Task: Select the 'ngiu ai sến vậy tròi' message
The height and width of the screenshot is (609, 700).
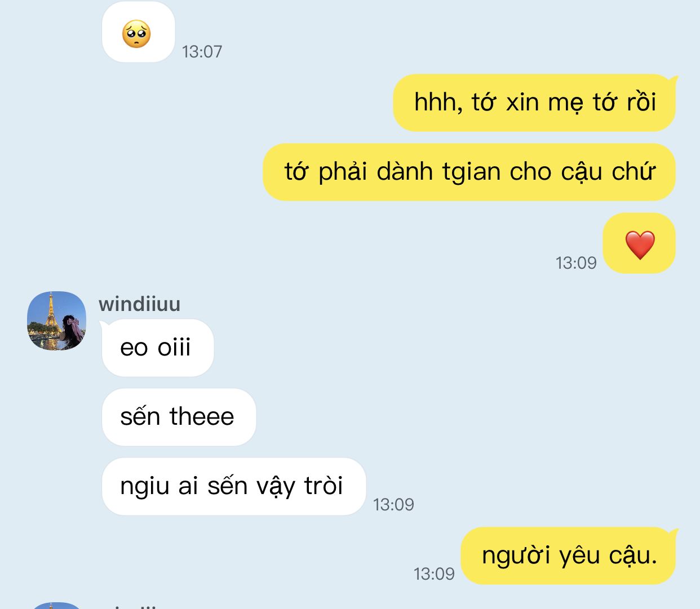Action: (233, 486)
